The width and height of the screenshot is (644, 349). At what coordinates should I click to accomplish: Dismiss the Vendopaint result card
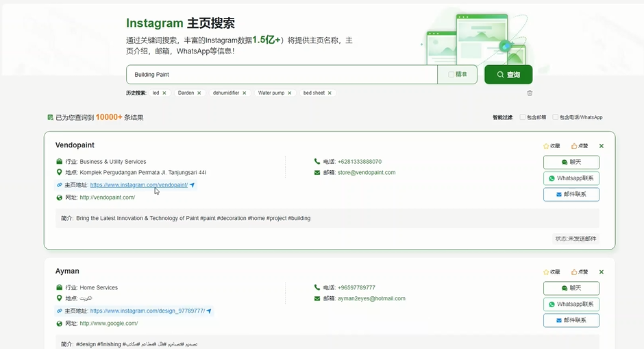[x=602, y=146]
